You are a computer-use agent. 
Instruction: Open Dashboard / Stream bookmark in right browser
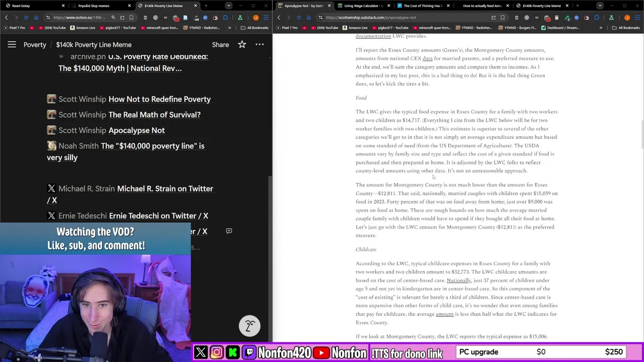tap(560, 28)
